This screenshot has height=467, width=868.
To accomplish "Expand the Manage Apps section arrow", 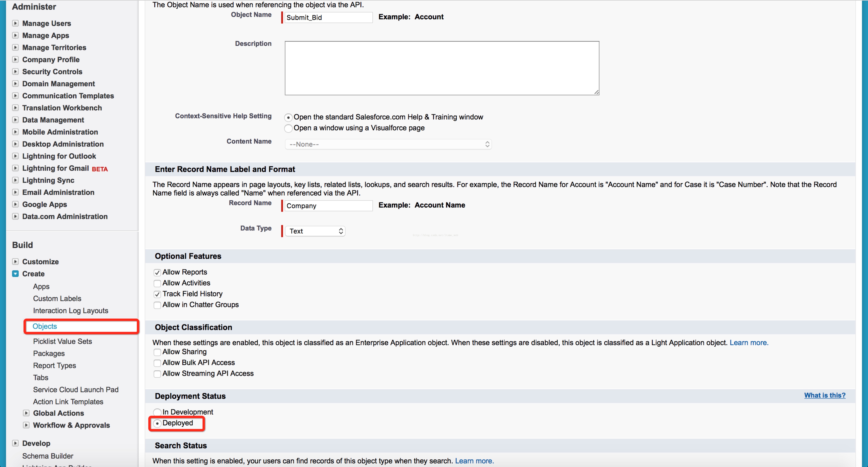I will coord(15,35).
